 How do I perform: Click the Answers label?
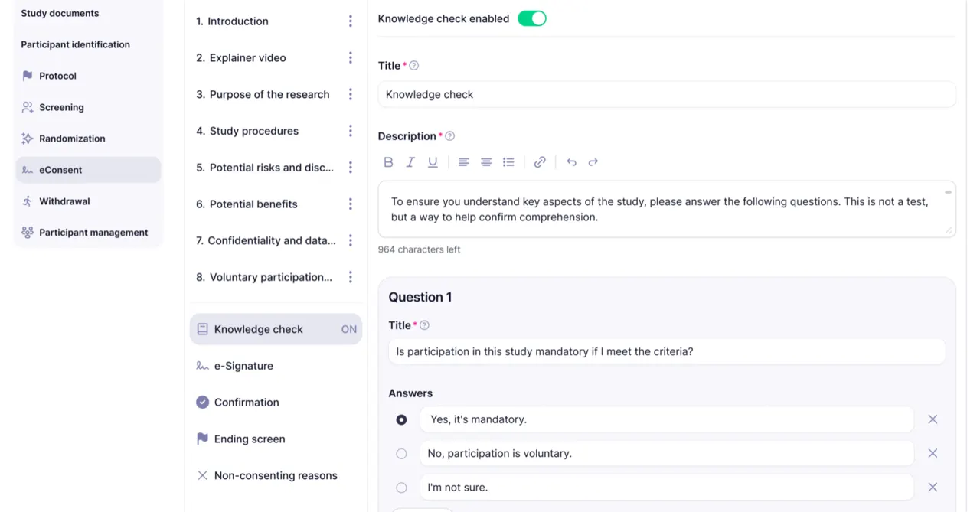(410, 393)
